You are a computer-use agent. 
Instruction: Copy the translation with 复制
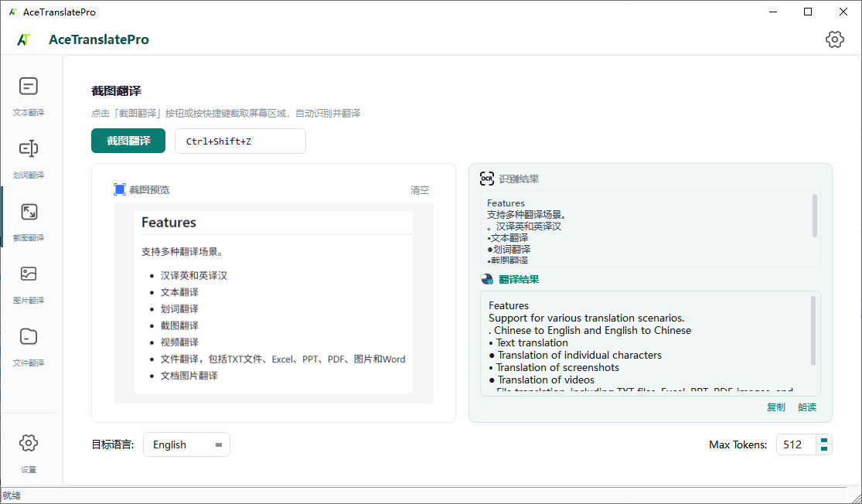point(775,407)
